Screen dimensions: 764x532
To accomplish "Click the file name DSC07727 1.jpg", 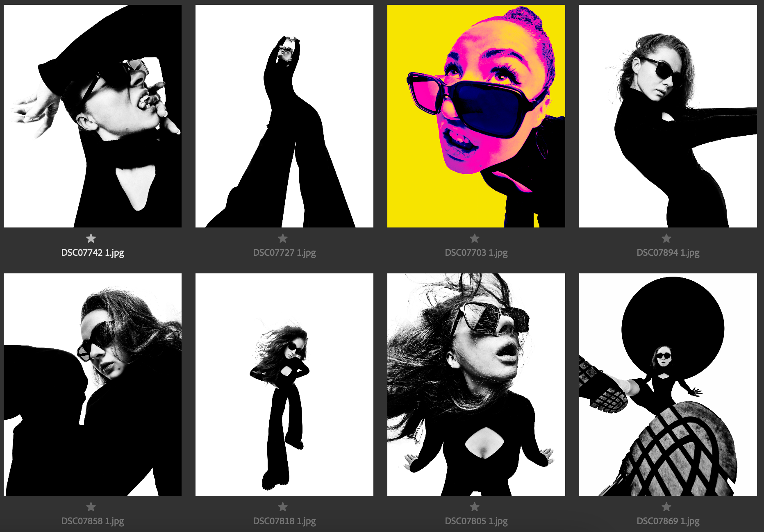I will [284, 252].
